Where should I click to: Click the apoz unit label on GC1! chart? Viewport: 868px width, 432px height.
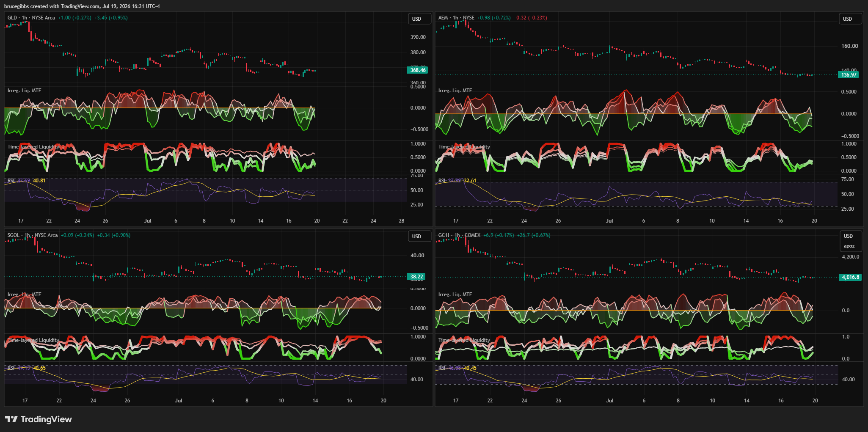tap(849, 246)
